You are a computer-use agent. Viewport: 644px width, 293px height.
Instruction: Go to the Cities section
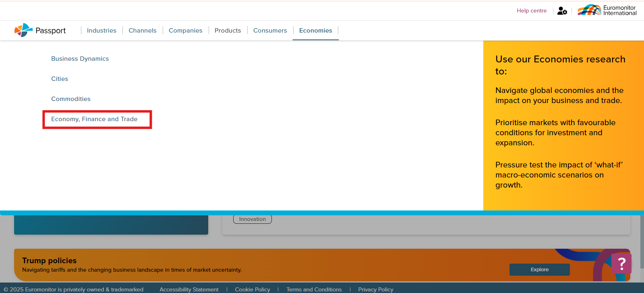click(x=60, y=79)
